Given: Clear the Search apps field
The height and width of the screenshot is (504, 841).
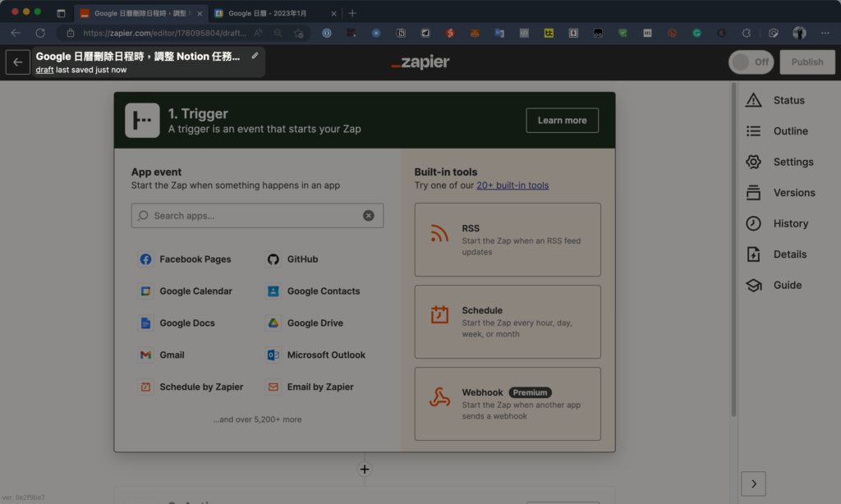Looking at the screenshot, I should pos(369,216).
